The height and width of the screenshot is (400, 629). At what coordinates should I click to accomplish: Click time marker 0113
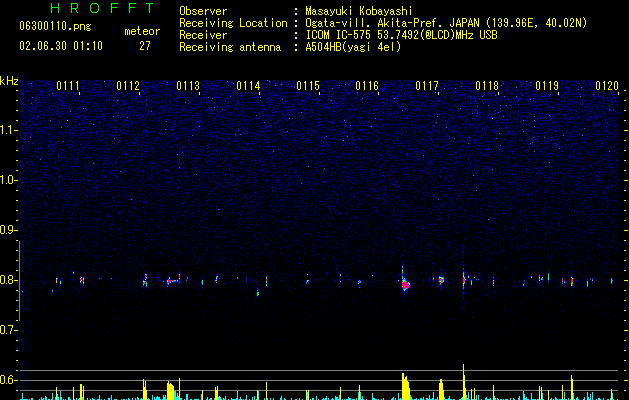tap(188, 86)
